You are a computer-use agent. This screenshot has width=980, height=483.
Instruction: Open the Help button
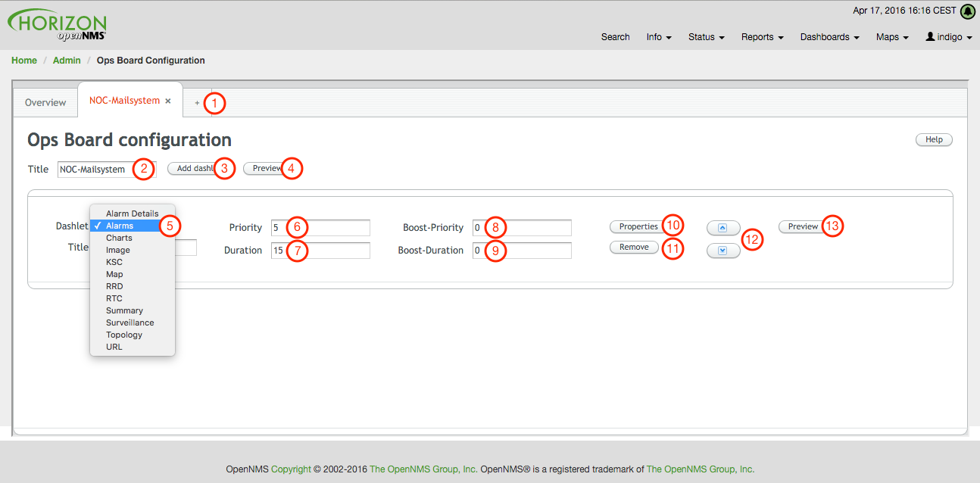pos(934,139)
